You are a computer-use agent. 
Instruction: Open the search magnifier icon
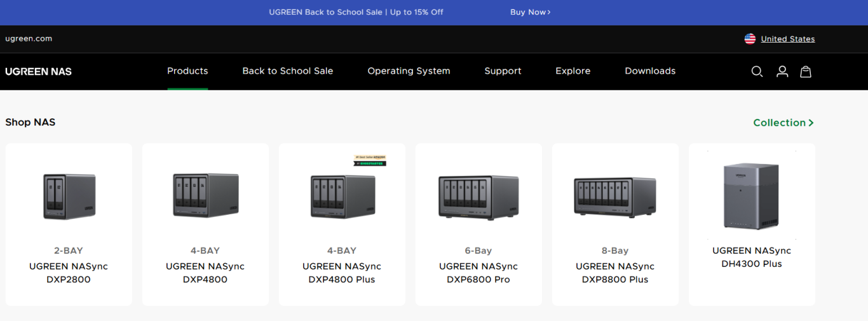tap(757, 71)
